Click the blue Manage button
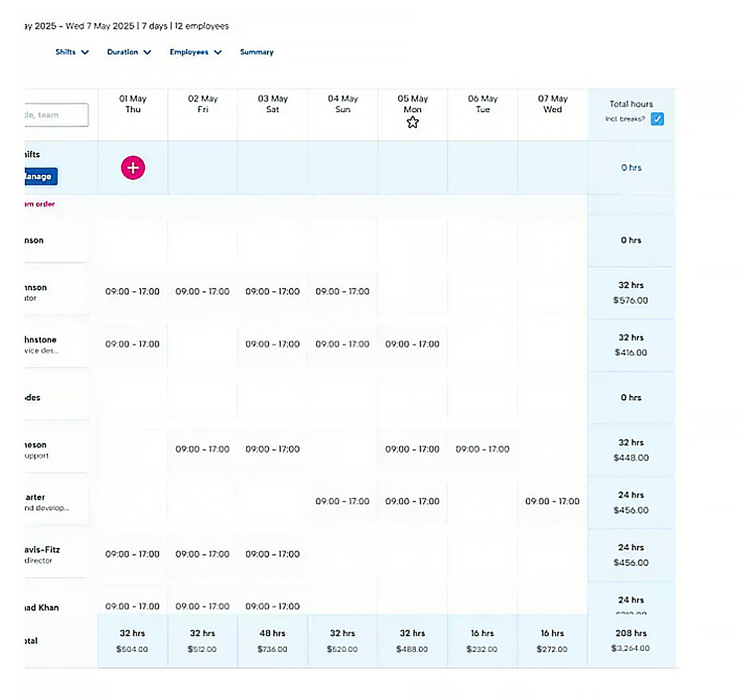 coord(41,177)
